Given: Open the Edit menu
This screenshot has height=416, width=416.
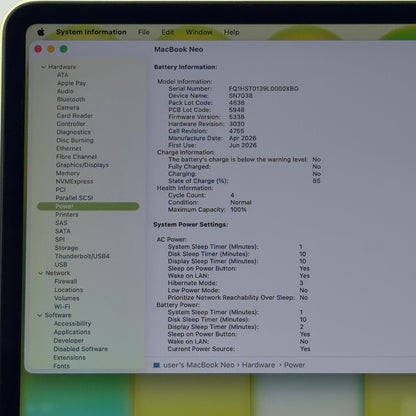Looking at the screenshot, I should point(168,32).
